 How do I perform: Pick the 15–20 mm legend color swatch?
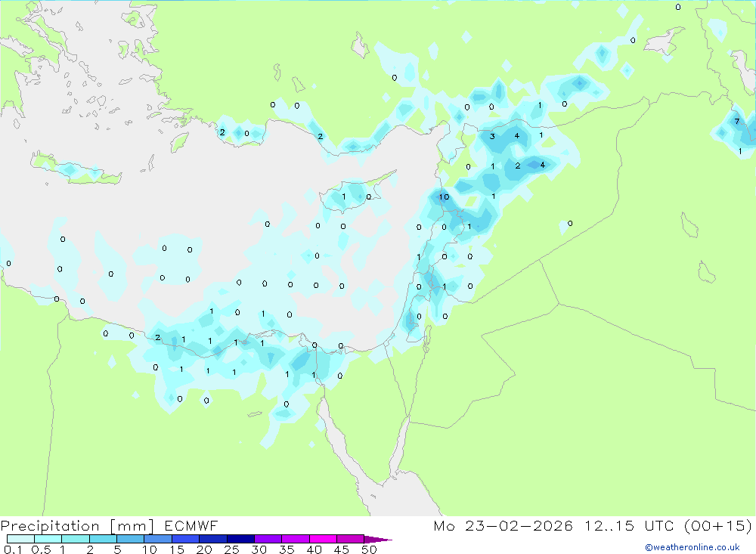pyautogui.click(x=185, y=539)
